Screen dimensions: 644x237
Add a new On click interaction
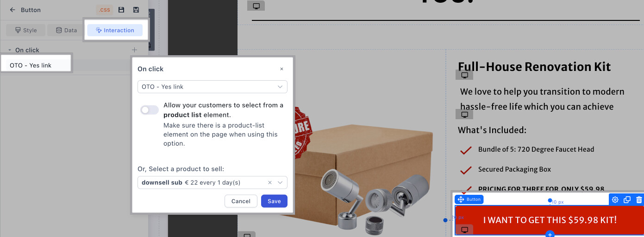pos(134,50)
